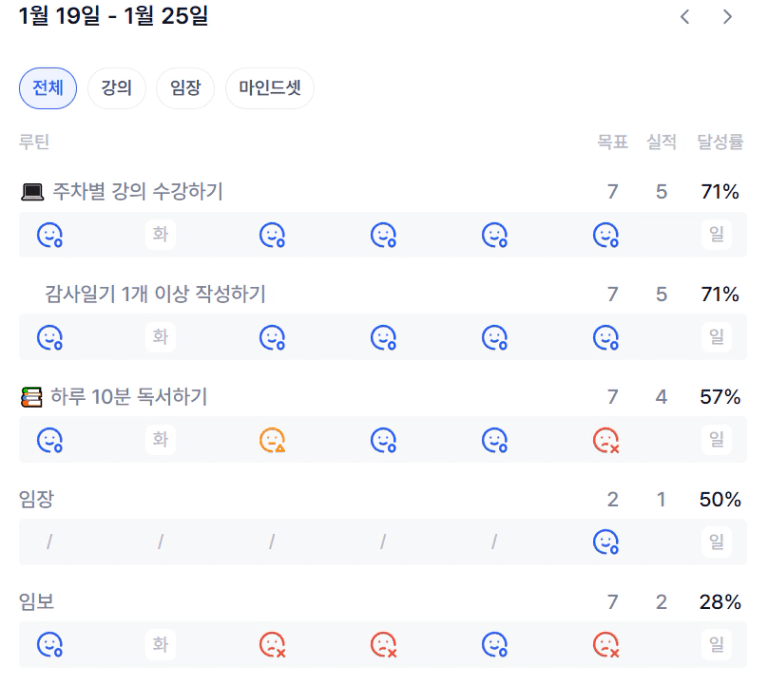Select the 전체 filter tab
768x685 pixels.
(48, 88)
